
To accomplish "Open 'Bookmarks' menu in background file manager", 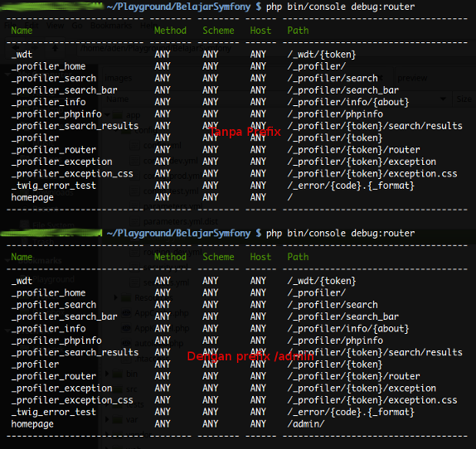I will pos(111,26).
